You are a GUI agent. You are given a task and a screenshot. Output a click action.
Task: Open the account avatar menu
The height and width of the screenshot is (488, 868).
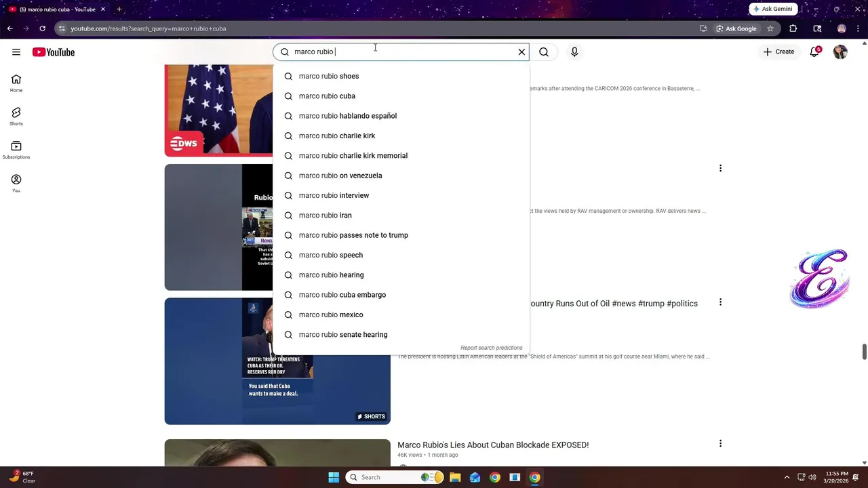(840, 52)
